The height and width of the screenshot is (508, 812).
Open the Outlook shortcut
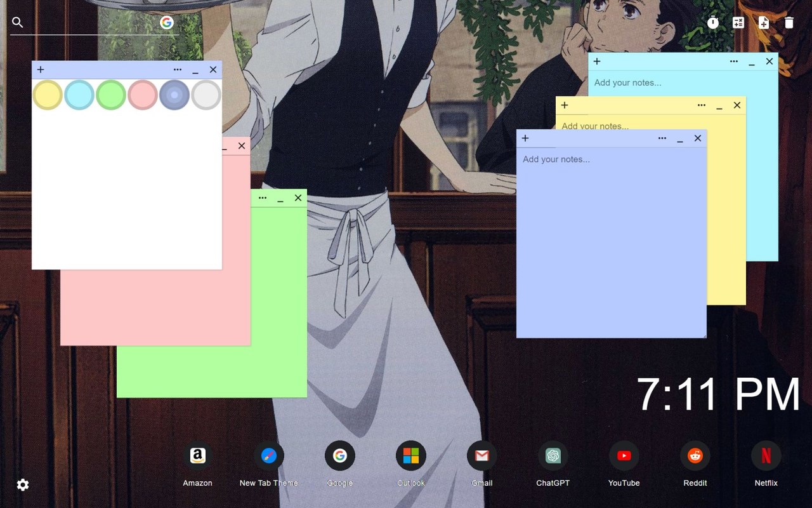[410, 456]
